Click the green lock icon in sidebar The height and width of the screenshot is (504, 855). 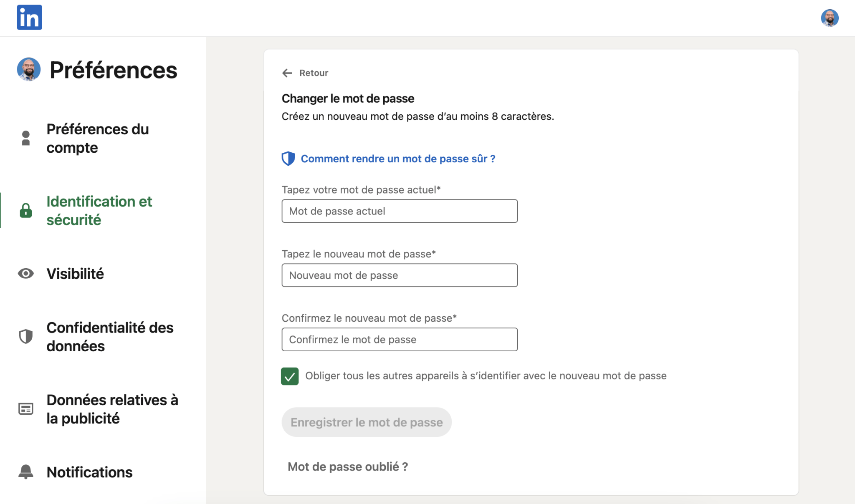click(26, 210)
